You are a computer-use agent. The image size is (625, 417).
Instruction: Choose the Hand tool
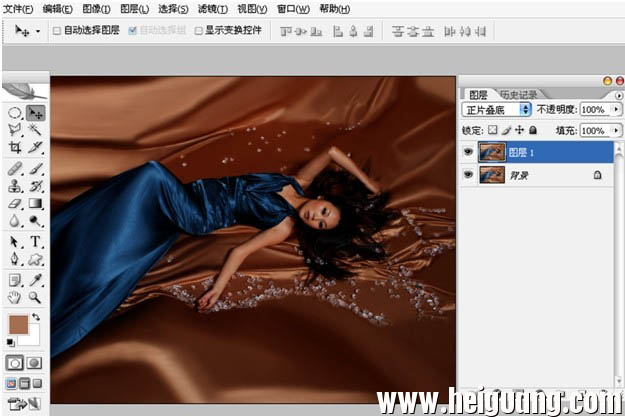15,297
